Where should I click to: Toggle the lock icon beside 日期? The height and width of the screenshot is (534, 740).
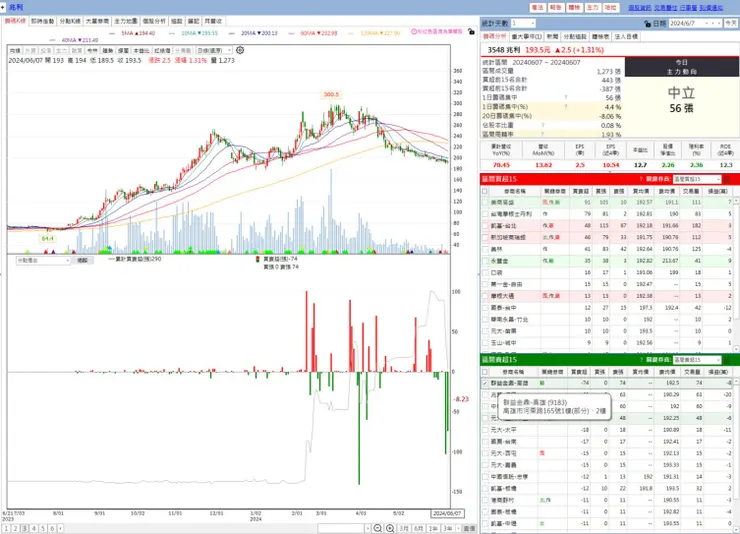point(648,23)
